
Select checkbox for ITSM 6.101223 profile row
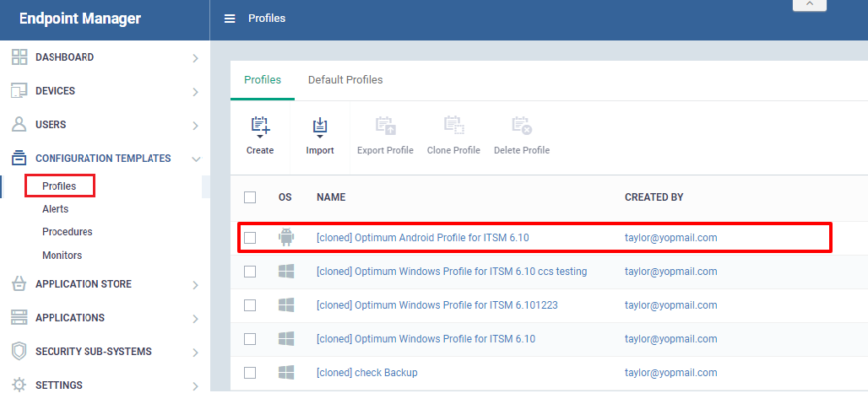[x=250, y=305]
